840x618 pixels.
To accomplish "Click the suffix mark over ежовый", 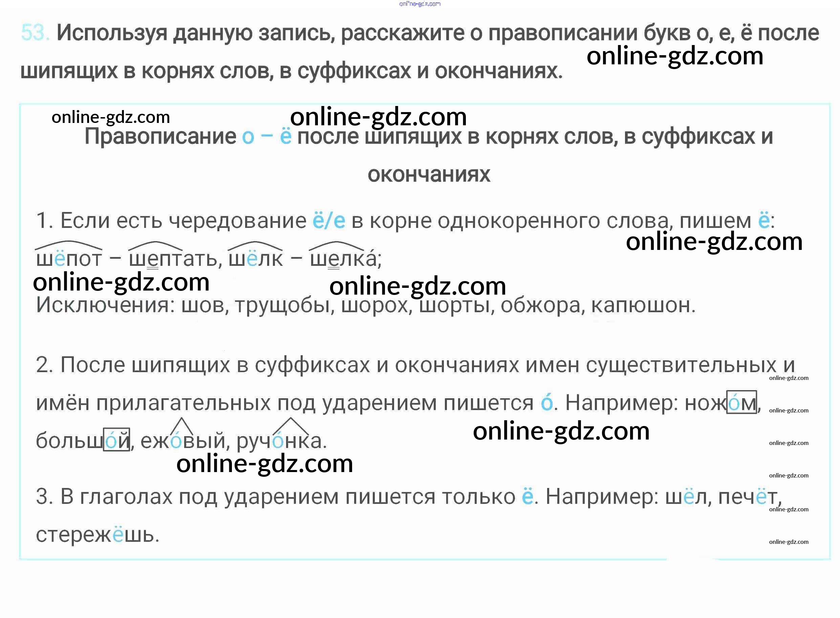I will (181, 426).
